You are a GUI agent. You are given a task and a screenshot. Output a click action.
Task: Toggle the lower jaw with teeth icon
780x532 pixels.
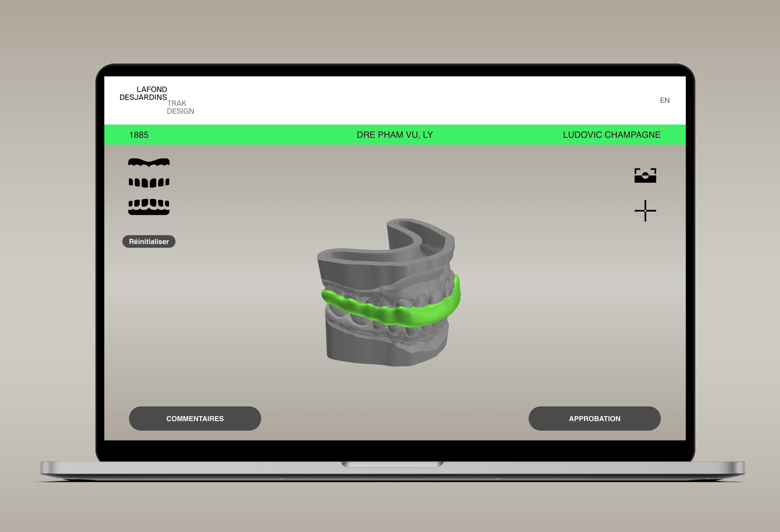(x=149, y=207)
